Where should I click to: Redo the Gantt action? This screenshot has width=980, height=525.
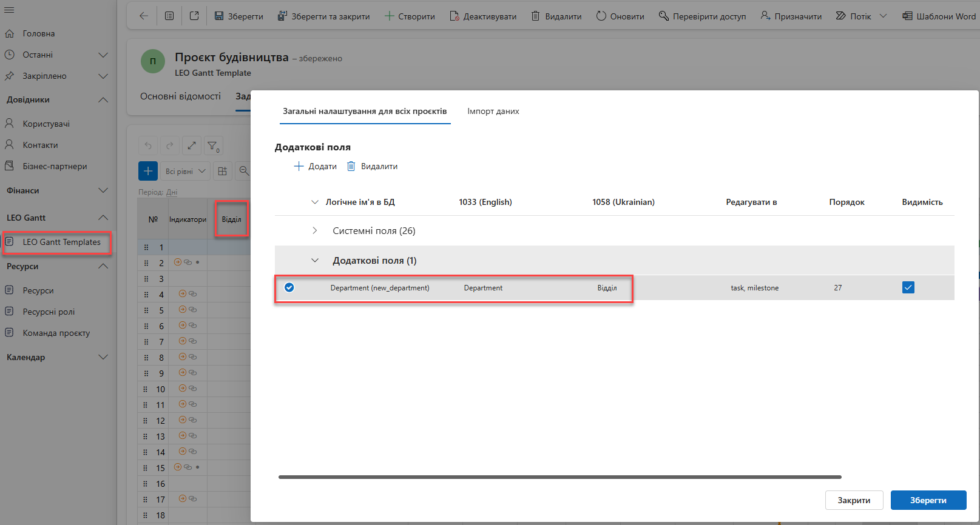click(x=170, y=145)
